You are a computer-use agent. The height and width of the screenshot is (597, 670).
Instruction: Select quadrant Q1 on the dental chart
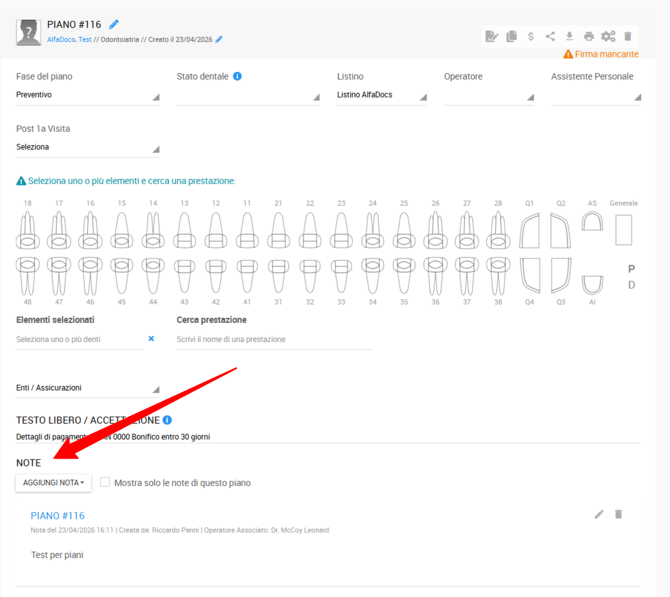(x=530, y=230)
